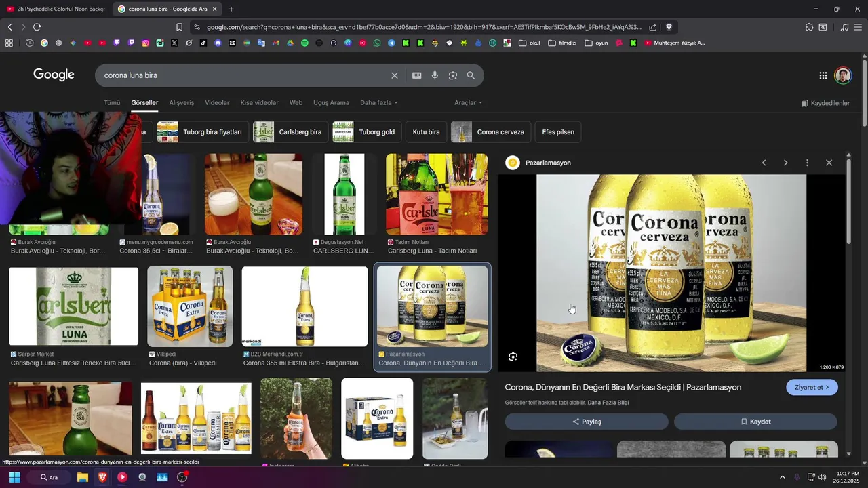The image size is (868, 488).
Task: Open the oyun bookmarks folder
Action: tap(596, 43)
